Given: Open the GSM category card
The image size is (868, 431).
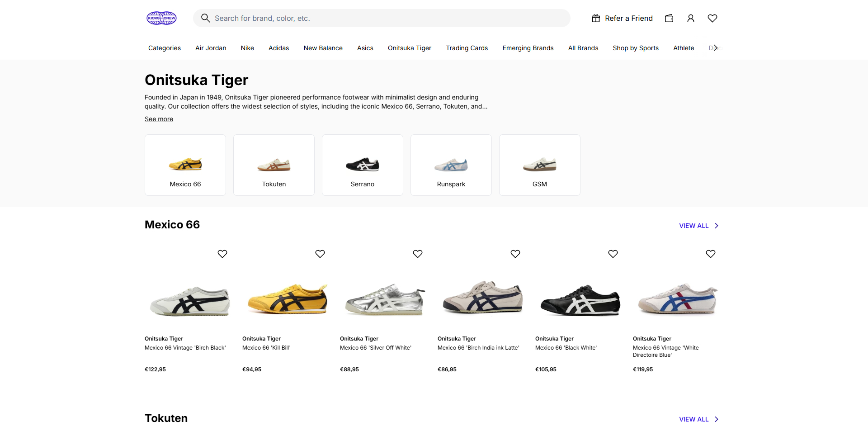Looking at the screenshot, I should 539,165.
